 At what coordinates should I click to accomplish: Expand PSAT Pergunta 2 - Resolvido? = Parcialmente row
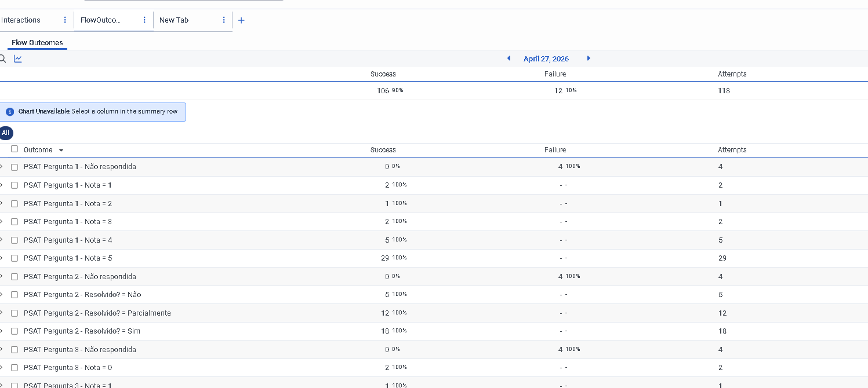tap(2, 313)
